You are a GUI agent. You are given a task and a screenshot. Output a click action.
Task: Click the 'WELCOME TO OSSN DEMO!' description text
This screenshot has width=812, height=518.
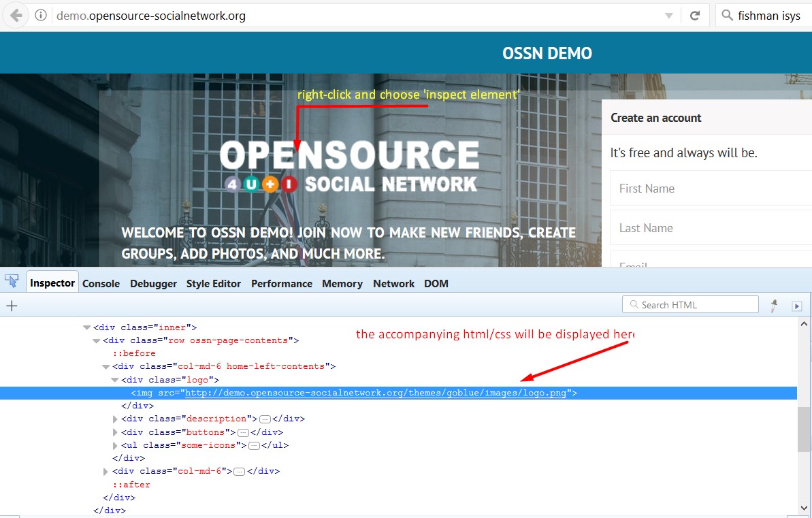(x=348, y=243)
